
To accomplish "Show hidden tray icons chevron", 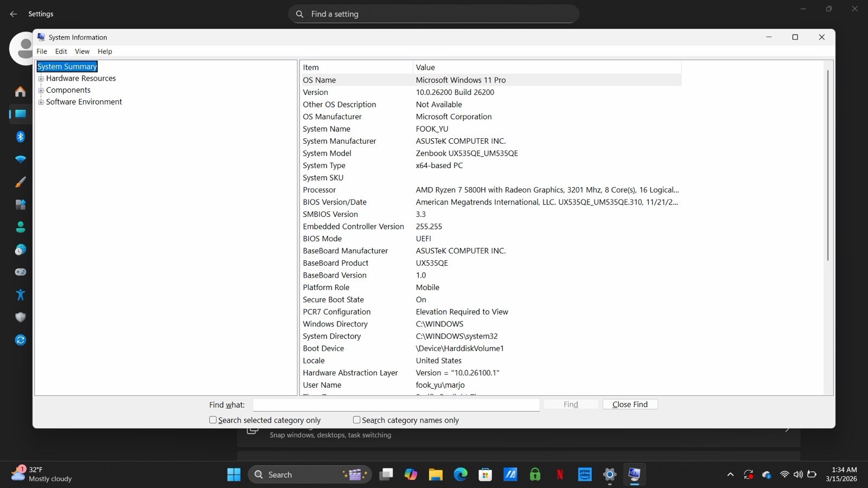I will (730, 474).
